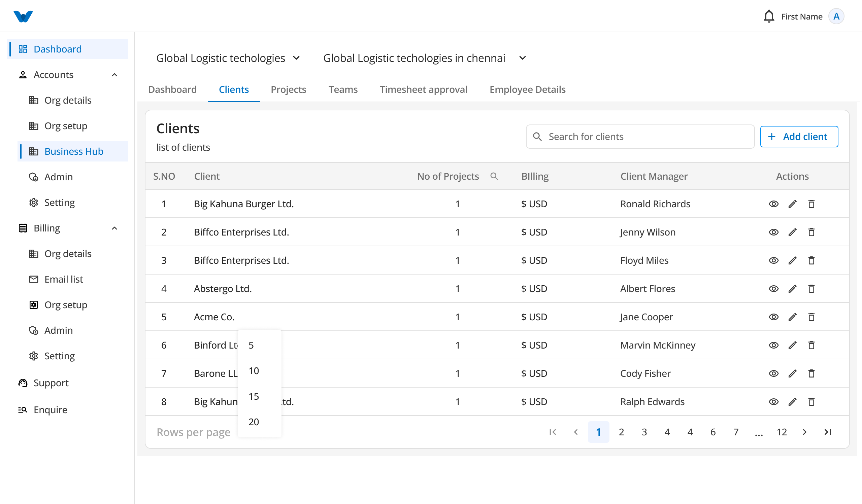Edit the Ralph Edwards client row
Viewport: 862px width, 504px height.
[x=792, y=402]
